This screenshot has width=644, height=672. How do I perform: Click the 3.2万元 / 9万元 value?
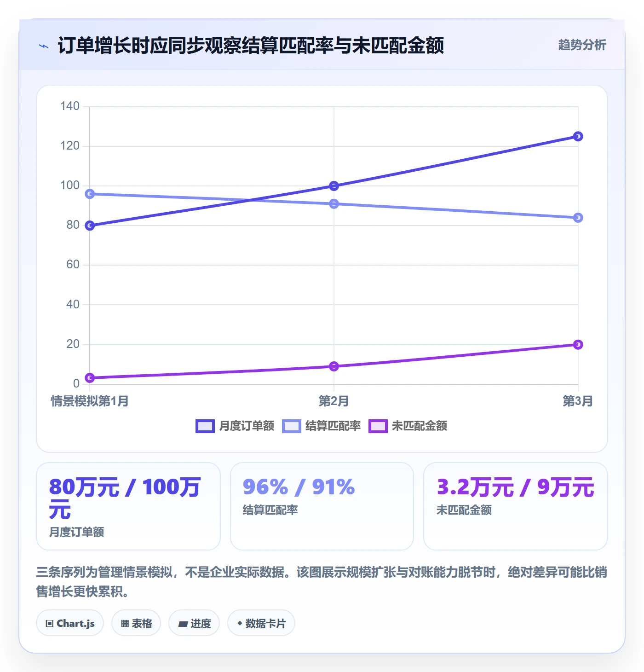coord(515,487)
